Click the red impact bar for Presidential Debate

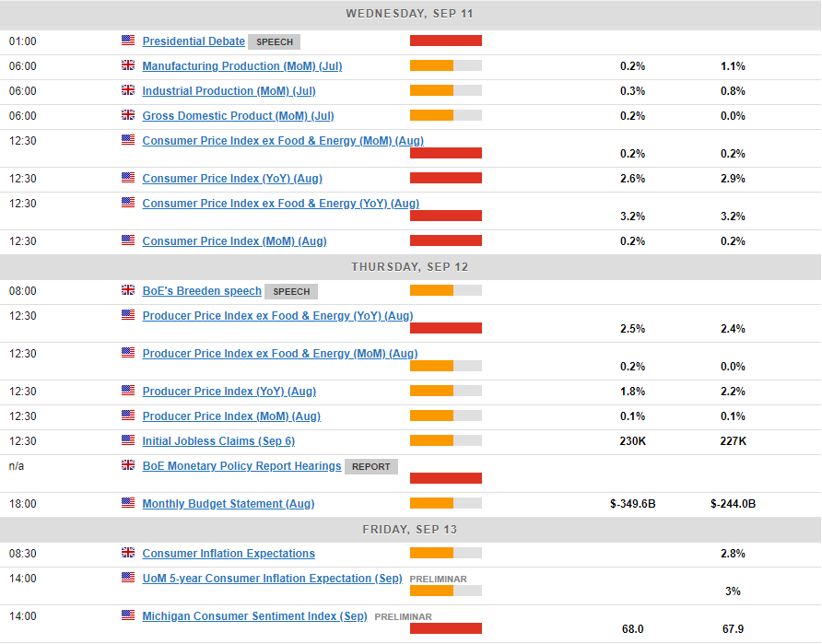(445, 41)
